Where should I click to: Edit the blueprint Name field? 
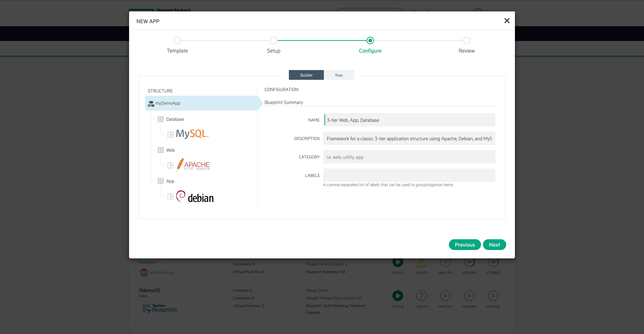coord(409,120)
